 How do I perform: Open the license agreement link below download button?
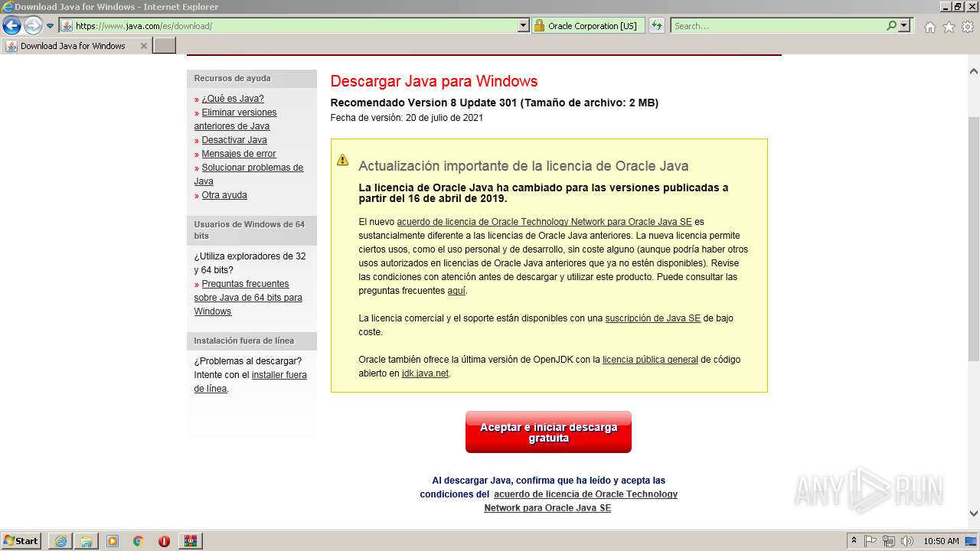pyautogui.click(x=580, y=501)
